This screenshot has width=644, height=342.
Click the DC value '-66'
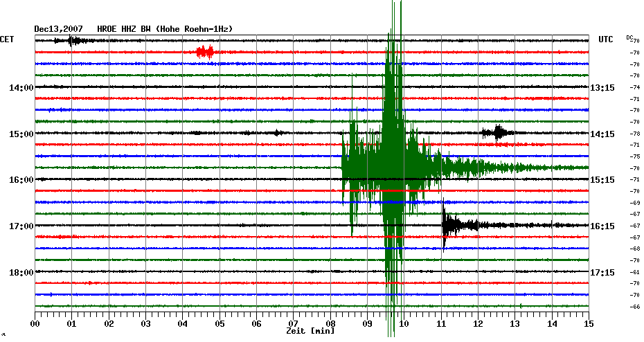(635, 307)
